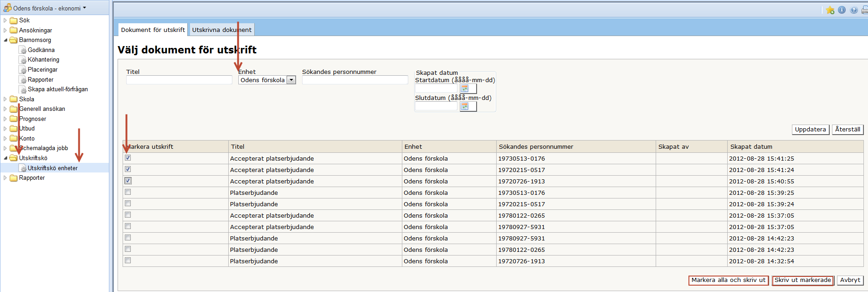Click the Startdatum date input field
The image size is (868, 292).
tap(436, 89)
